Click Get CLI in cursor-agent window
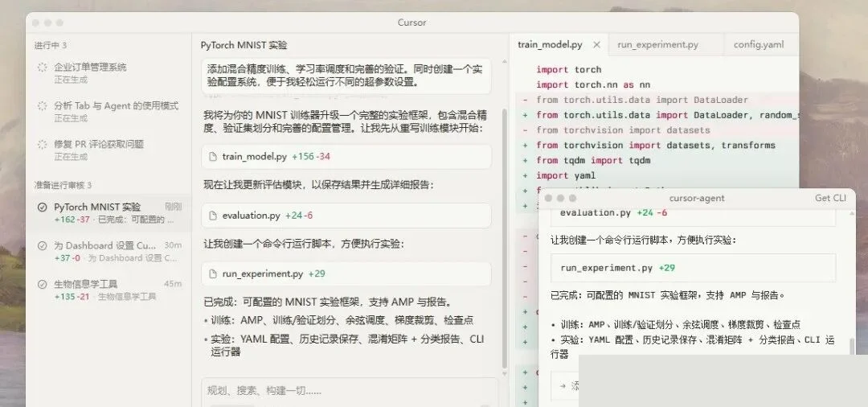 [830, 198]
